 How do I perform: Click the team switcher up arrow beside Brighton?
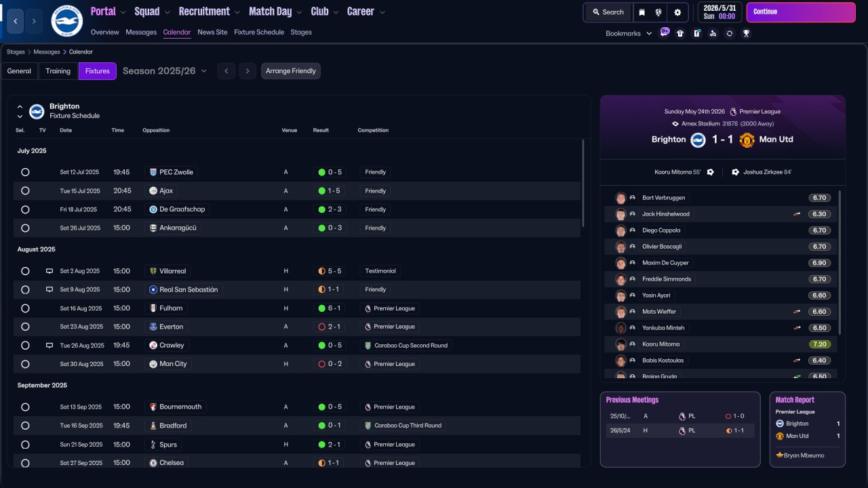pyautogui.click(x=20, y=107)
